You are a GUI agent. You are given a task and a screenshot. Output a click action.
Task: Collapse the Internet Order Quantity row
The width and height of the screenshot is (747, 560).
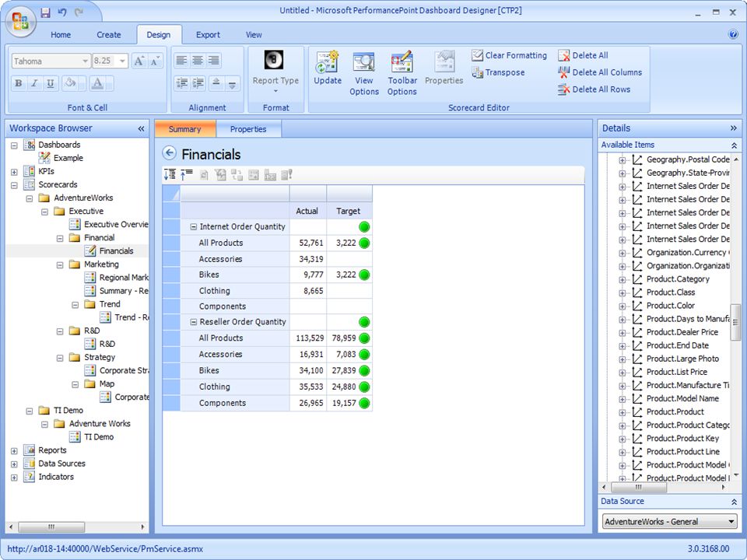click(194, 227)
